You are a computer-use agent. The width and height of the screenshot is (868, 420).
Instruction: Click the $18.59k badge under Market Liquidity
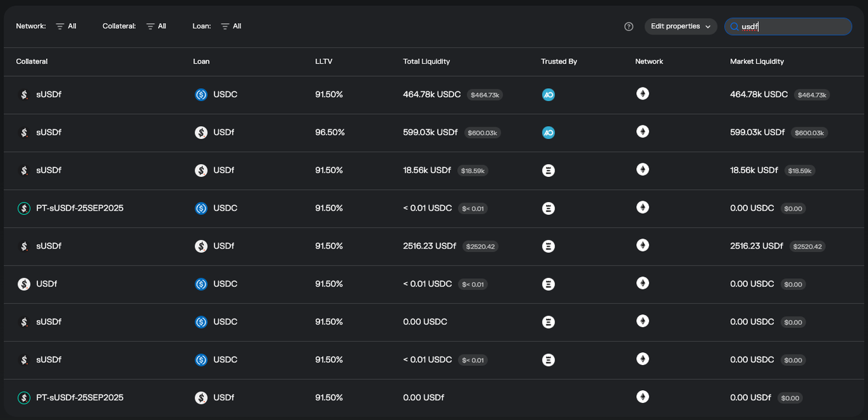tap(800, 171)
